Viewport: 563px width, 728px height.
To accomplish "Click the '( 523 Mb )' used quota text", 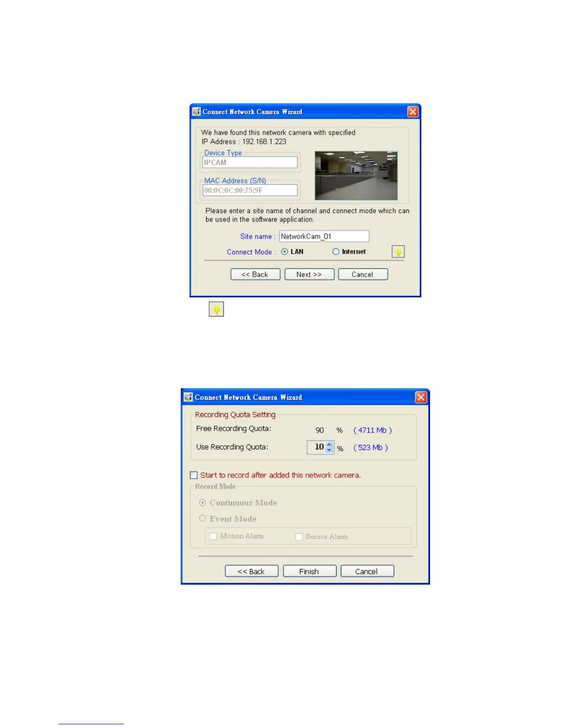I will tap(371, 448).
